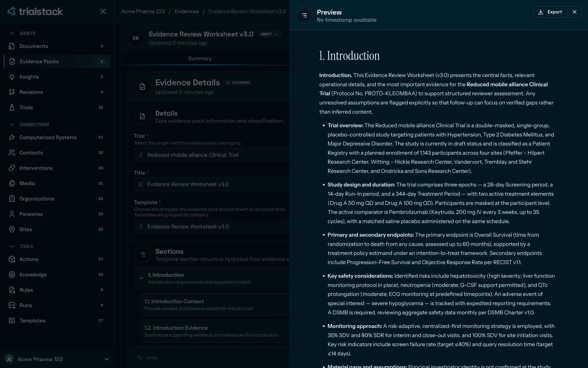Open the DRAFT status dropdown
The image size is (588, 368).
(x=269, y=34)
